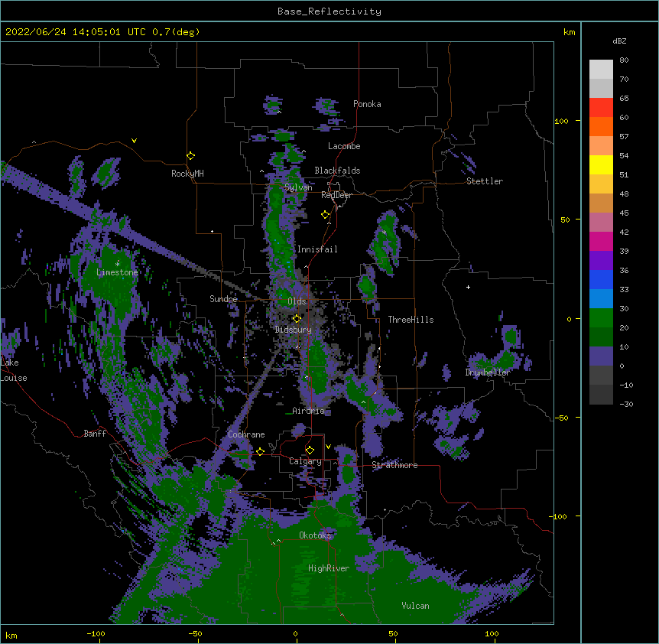The image size is (659, 644).
Task: Click the purple 39-36 dBZ legend swatch
Action: 601,260
